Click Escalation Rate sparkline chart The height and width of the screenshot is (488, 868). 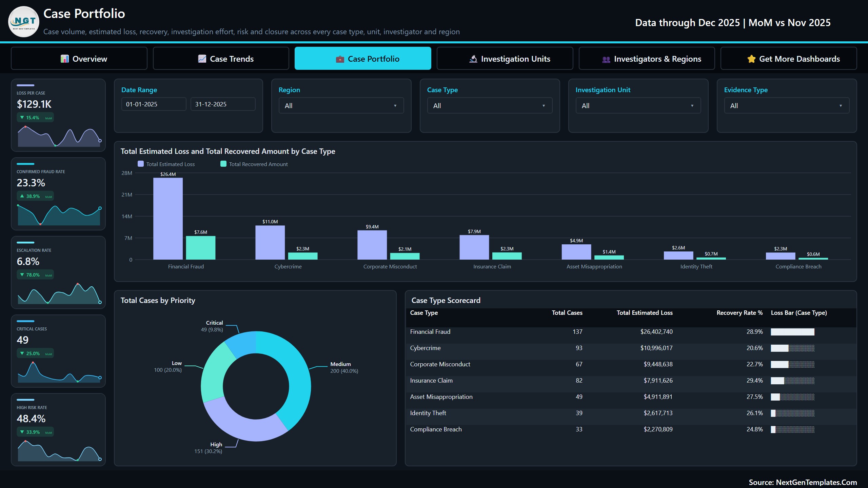tap(59, 293)
